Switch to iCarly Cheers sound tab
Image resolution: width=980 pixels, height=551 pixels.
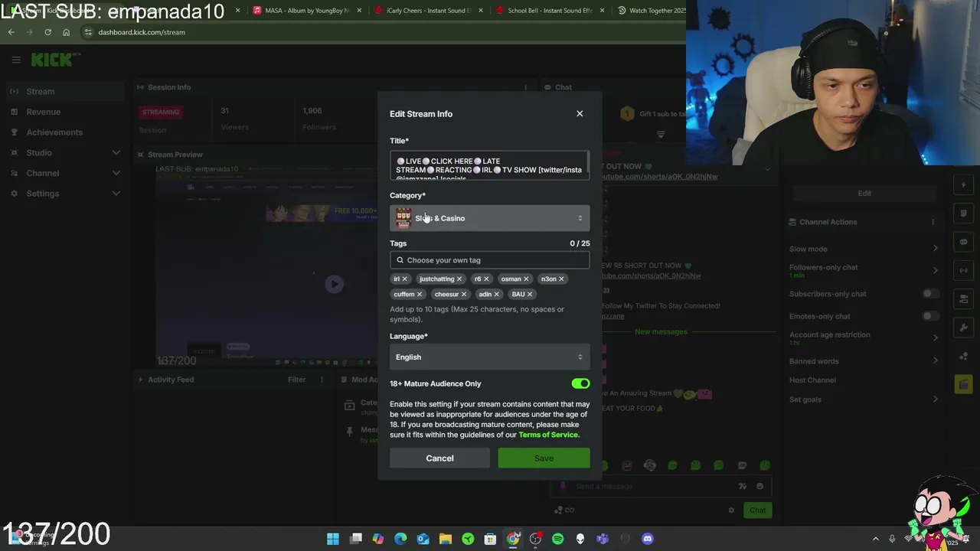(429, 11)
